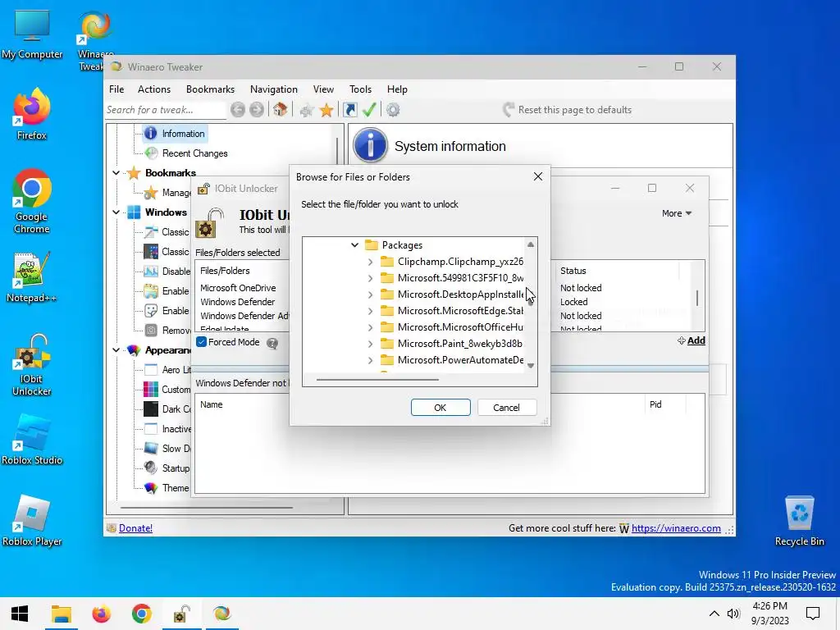840x630 pixels.
Task: Click the Windows Start button
Action: pyautogui.click(x=20, y=614)
